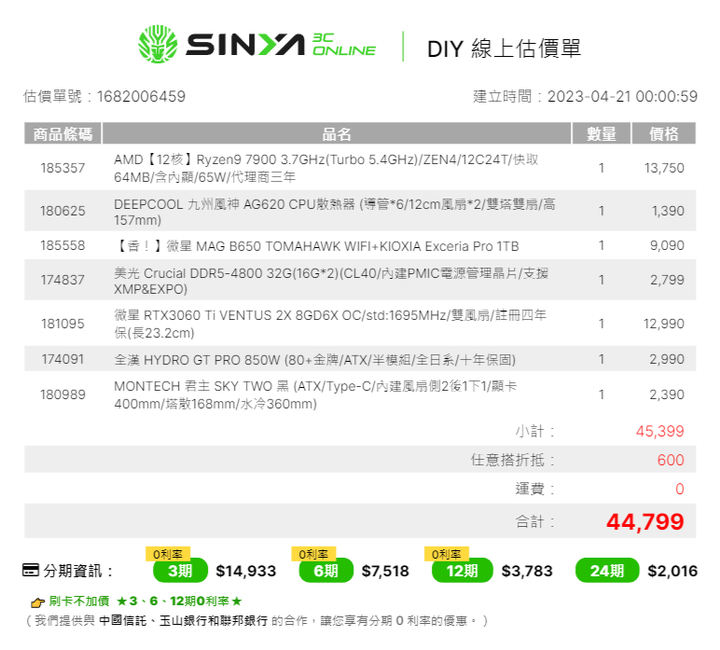This screenshot has height=650, width=720.
Task: Click the subtotal value 45,399
Action: pyautogui.click(x=660, y=431)
